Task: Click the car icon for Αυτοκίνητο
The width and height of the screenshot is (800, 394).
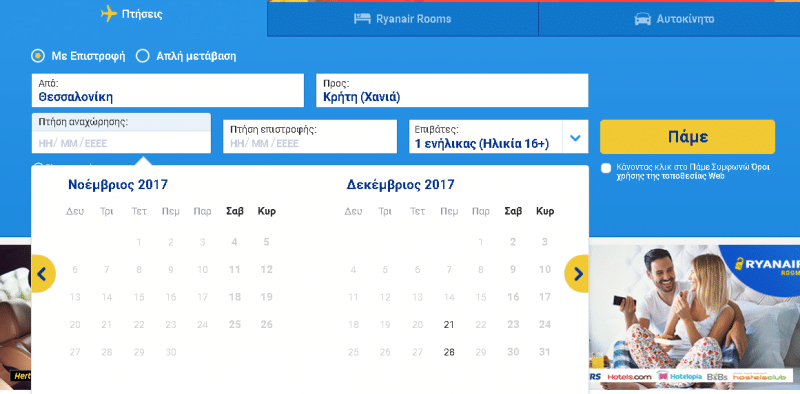Action: (642, 19)
